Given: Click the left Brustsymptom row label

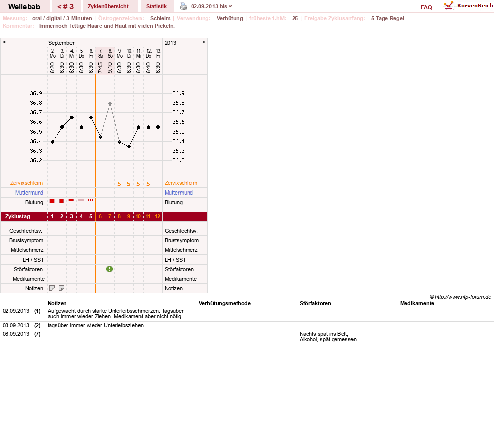Looking at the screenshot, I should [26, 240].
